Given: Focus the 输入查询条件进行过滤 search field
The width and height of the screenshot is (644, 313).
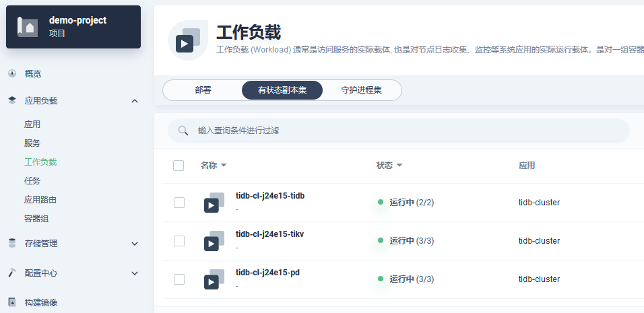Looking at the screenshot, I should [x=398, y=131].
